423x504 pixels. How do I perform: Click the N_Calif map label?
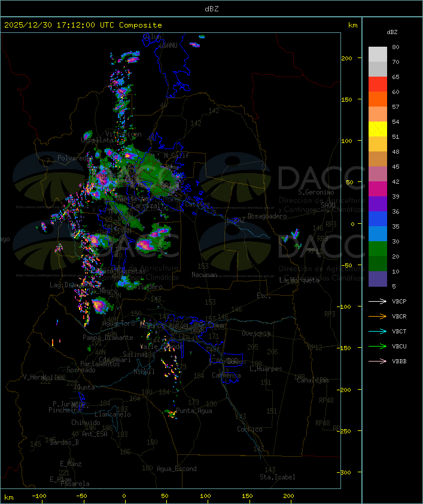point(176,155)
